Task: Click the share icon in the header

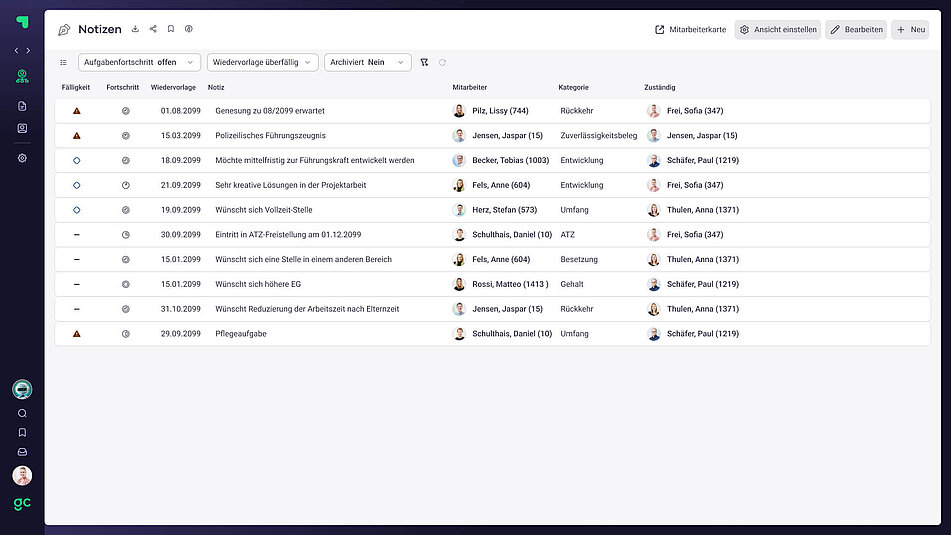Action: point(153,30)
